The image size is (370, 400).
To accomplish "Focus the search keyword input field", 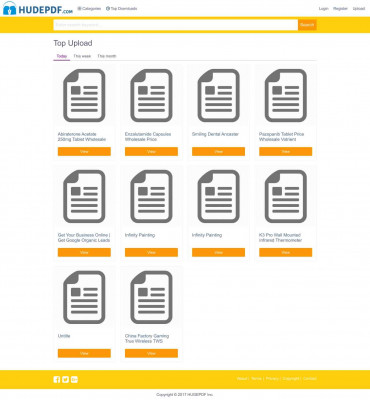I will click(176, 25).
